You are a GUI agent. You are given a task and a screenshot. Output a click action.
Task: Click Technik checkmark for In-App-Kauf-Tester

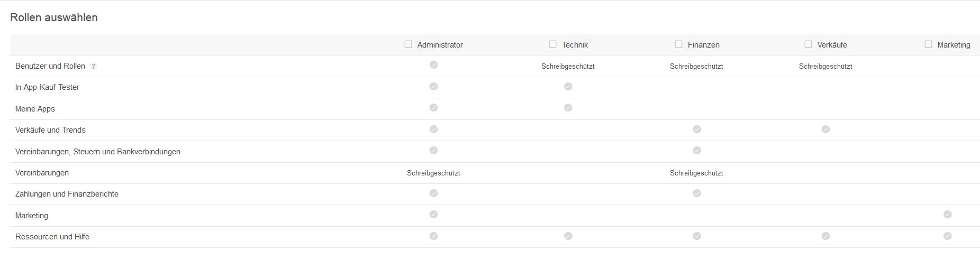pyautogui.click(x=568, y=87)
